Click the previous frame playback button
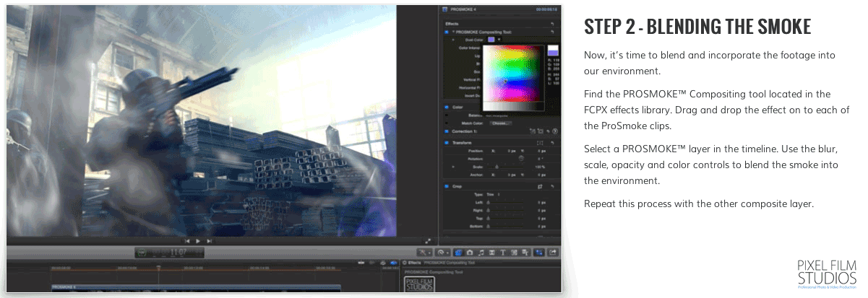Image resolution: width=868 pixels, height=298 pixels. [187, 240]
